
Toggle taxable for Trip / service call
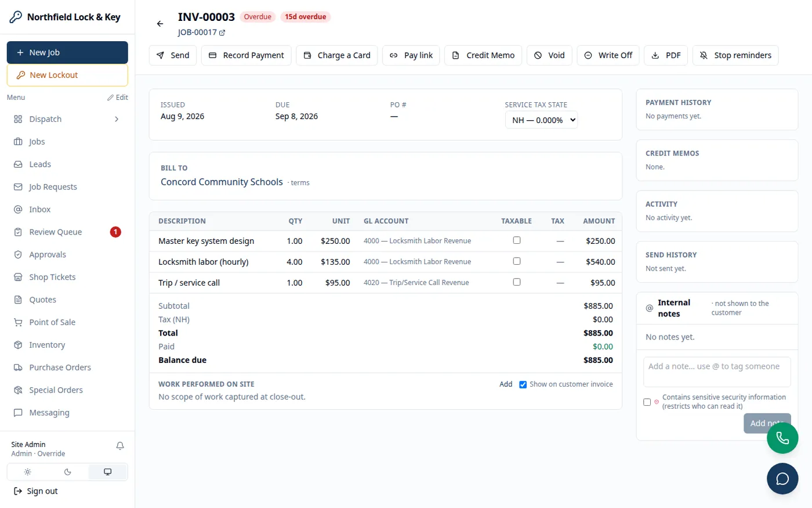[x=517, y=282]
